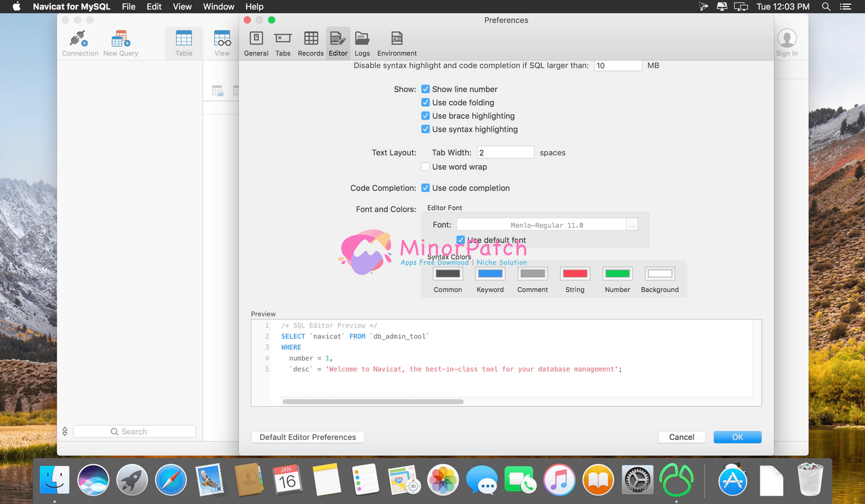Open the File menu
Image resolution: width=865 pixels, height=504 pixels.
click(x=128, y=7)
